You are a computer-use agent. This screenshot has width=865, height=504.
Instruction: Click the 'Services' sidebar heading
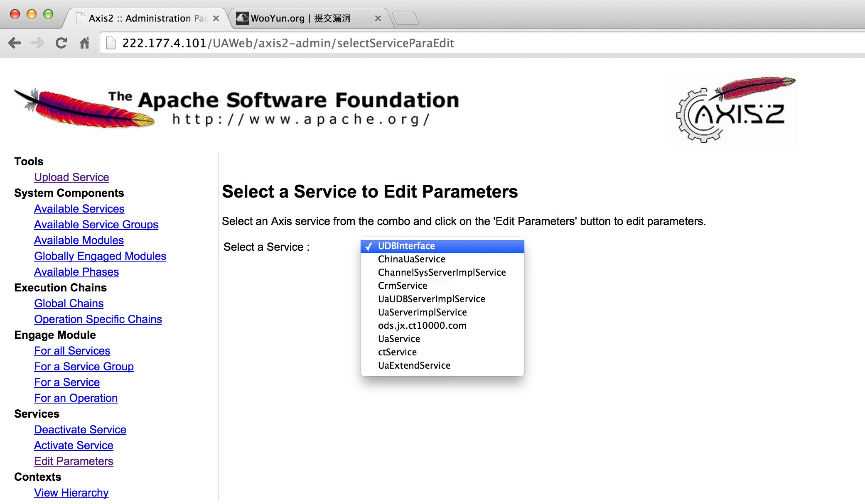(37, 414)
